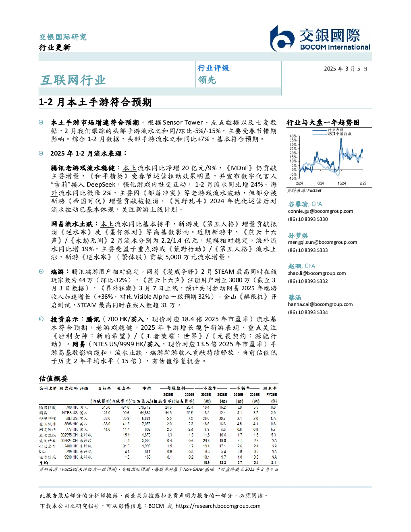Image resolution: width=411 pixels, height=532 pixels.
Task: Click the rating value 领先
Action: pos(207,80)
